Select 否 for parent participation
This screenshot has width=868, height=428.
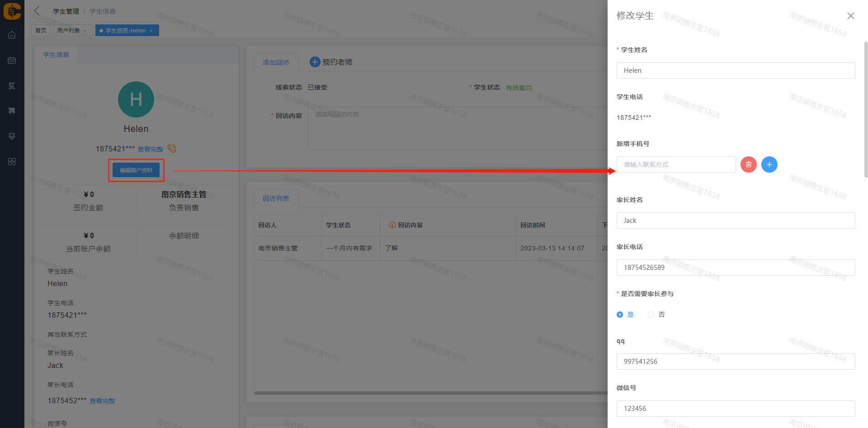[651, 315]
